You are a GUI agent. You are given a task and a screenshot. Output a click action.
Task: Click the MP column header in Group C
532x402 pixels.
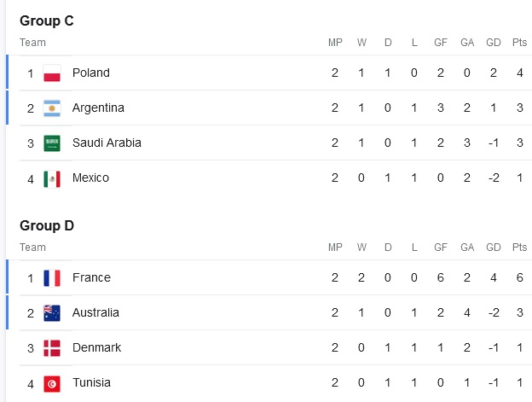(335, 43)
